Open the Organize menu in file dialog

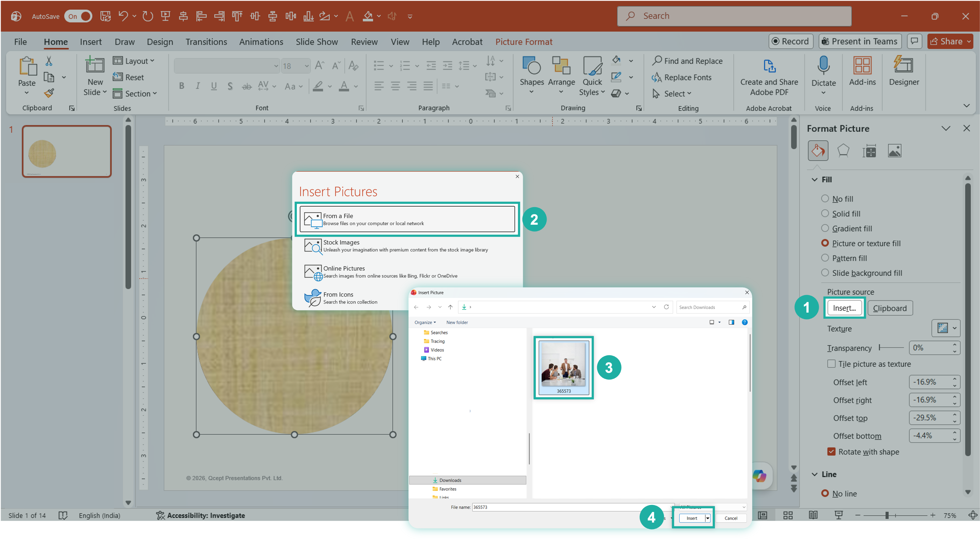point(425,322)
